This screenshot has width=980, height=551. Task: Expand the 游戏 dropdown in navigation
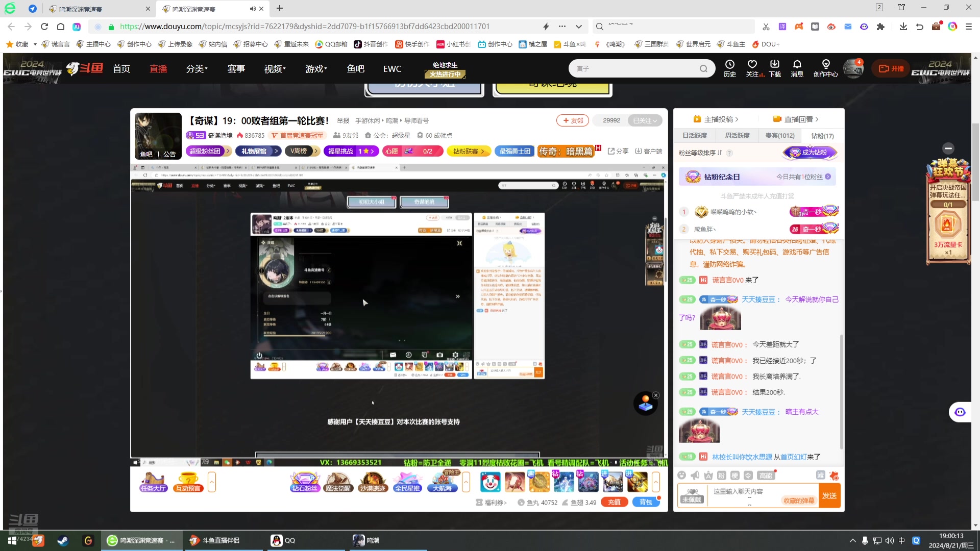click(x=316, y=69)
